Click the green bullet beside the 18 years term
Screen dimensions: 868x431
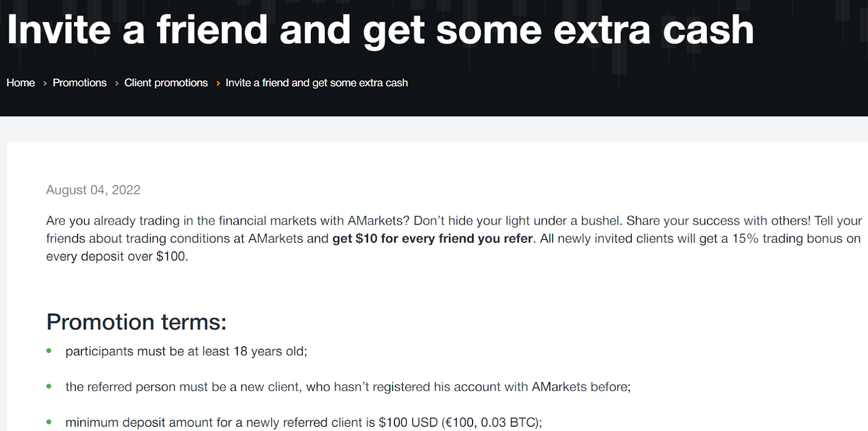coord(49,351)
